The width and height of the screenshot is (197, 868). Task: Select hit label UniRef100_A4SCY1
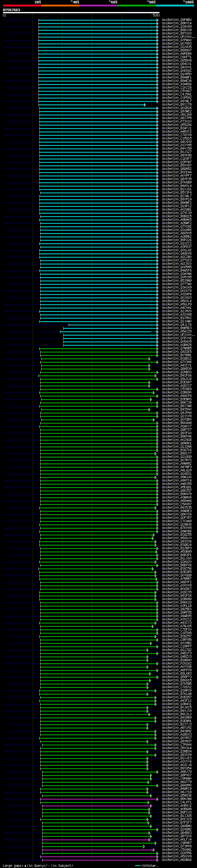(x=177, y=365)
